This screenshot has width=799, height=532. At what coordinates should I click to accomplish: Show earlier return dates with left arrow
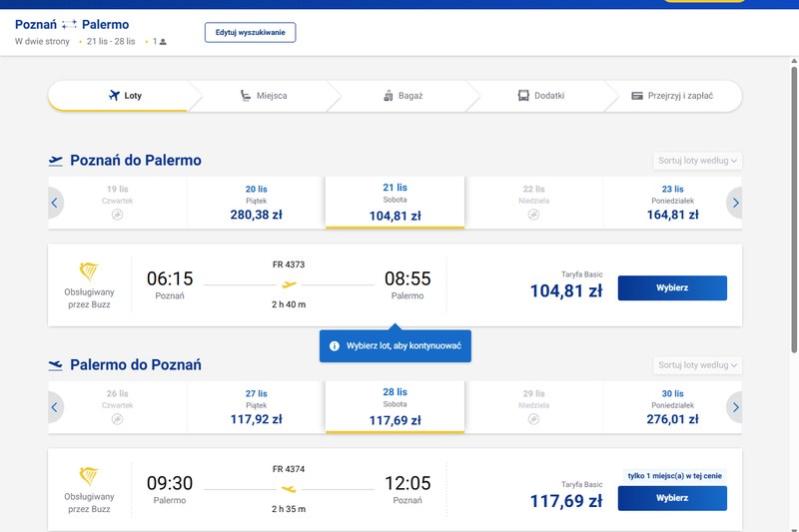click(x=55, y=408)
